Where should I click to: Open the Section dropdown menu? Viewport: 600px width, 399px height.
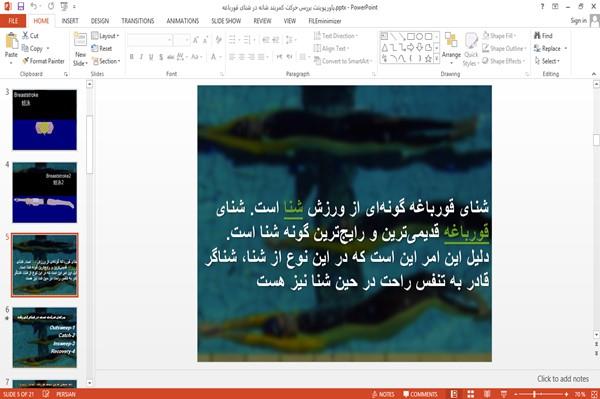click(106, 61)
